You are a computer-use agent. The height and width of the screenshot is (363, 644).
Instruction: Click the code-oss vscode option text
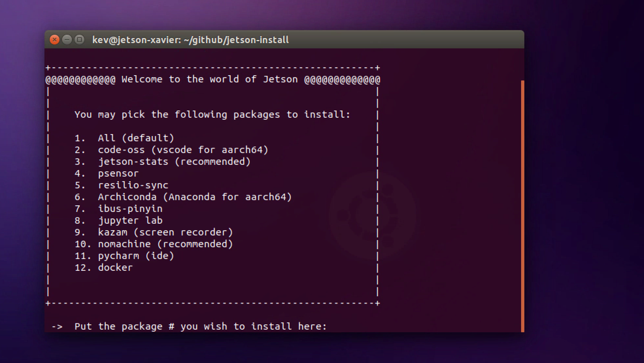click(x=183, y=150)
